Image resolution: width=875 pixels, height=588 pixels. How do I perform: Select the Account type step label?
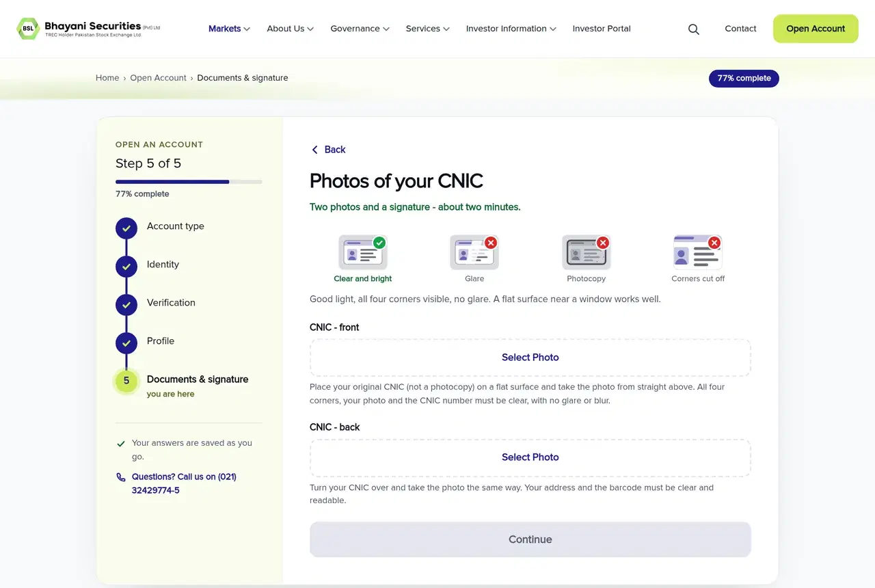176,226
